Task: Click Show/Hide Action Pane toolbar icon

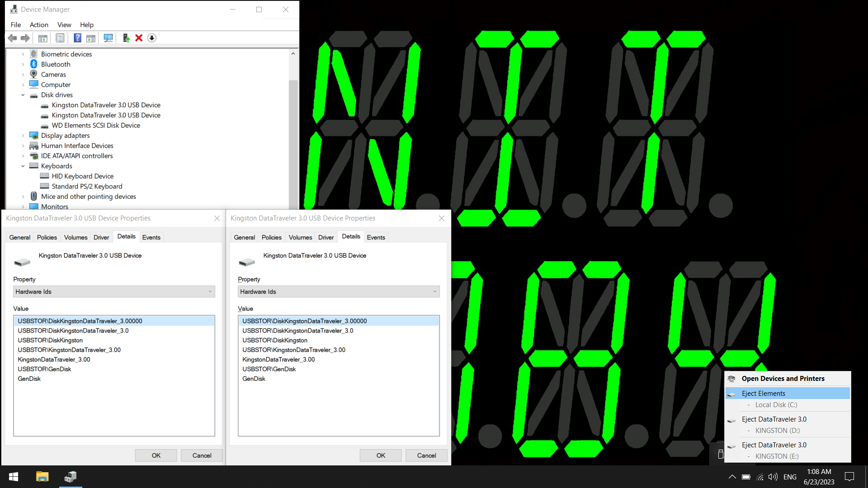Action: [x=91, y=38]
